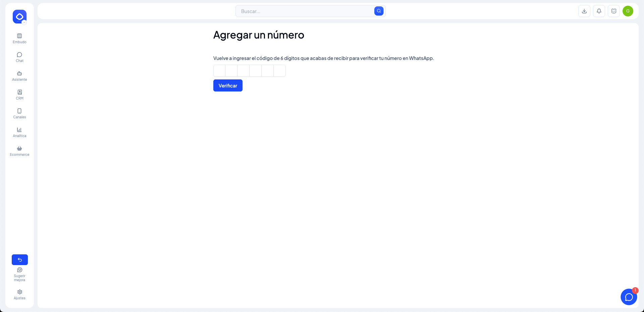Click the Verificar button
The width and height of the screenshot is (644, 312).
[x=228, y=85]
